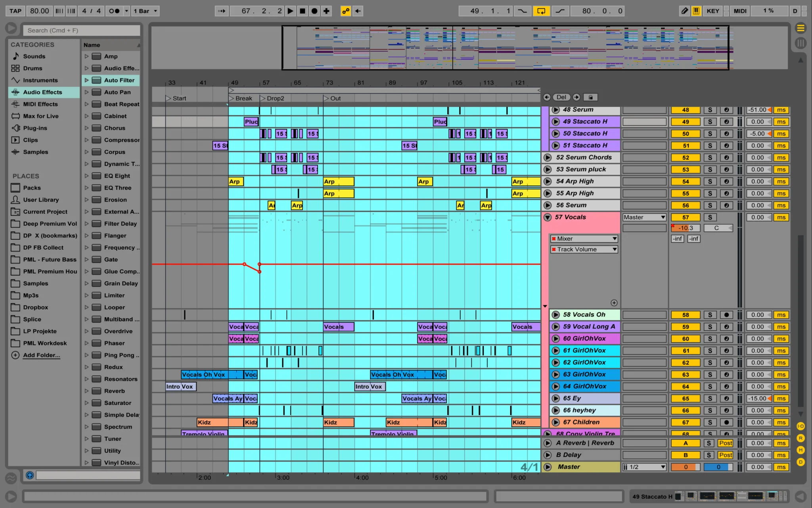The height and width of the screenshot is (508, 812).
Task: Enable the Punch-In switch
Action: (522, 11)
